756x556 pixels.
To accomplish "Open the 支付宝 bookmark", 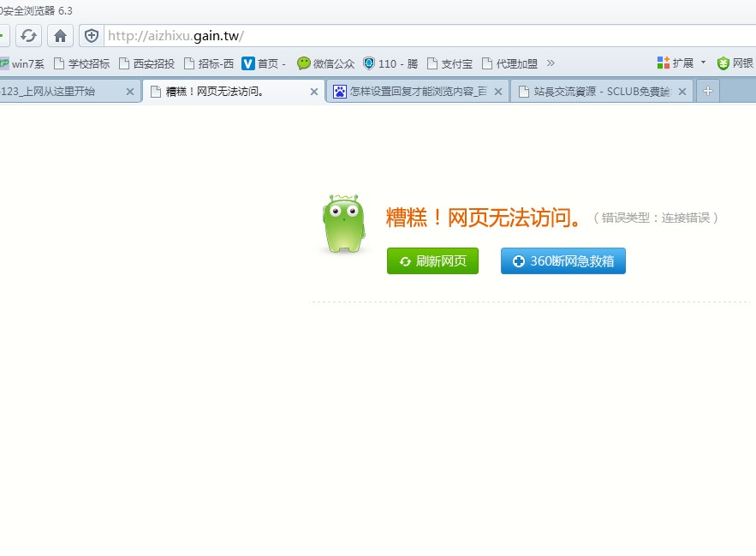I will (x=449, y=63).
